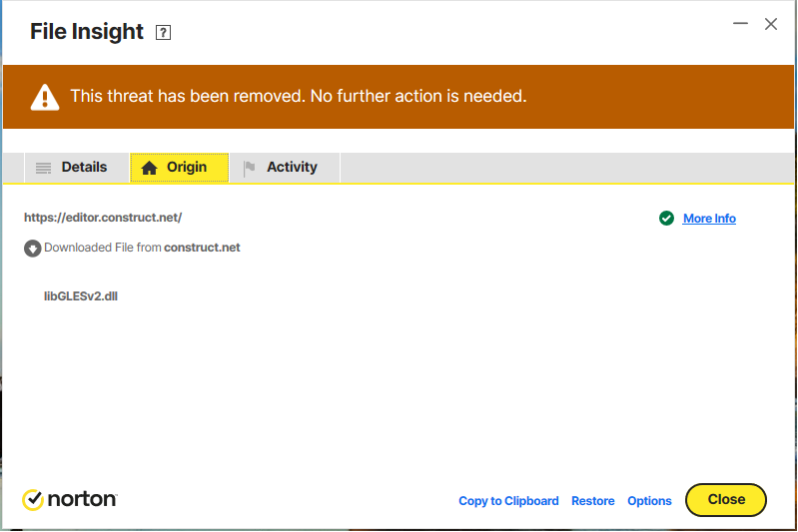Viewport: 798px width, 532px height.
Task: Minimize the File Insight window
Action: coord(740,23)
